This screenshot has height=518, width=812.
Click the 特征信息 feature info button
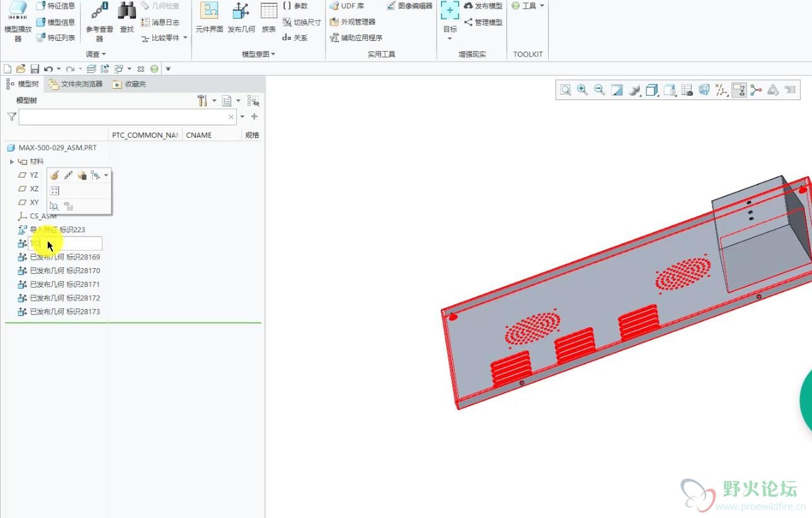tap(55, 6)
